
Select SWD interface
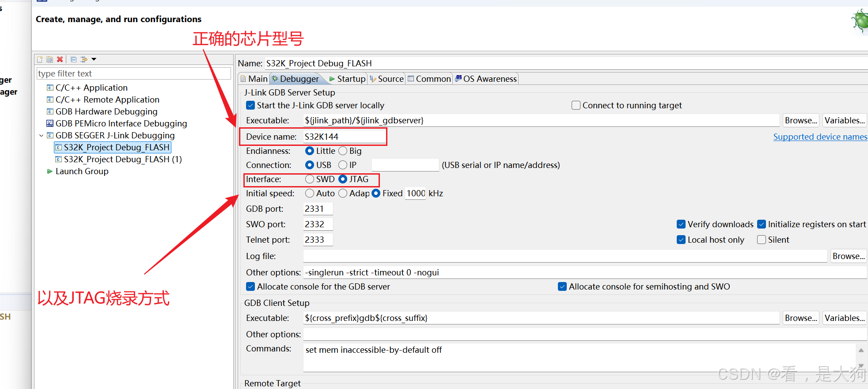pos(310,179)
